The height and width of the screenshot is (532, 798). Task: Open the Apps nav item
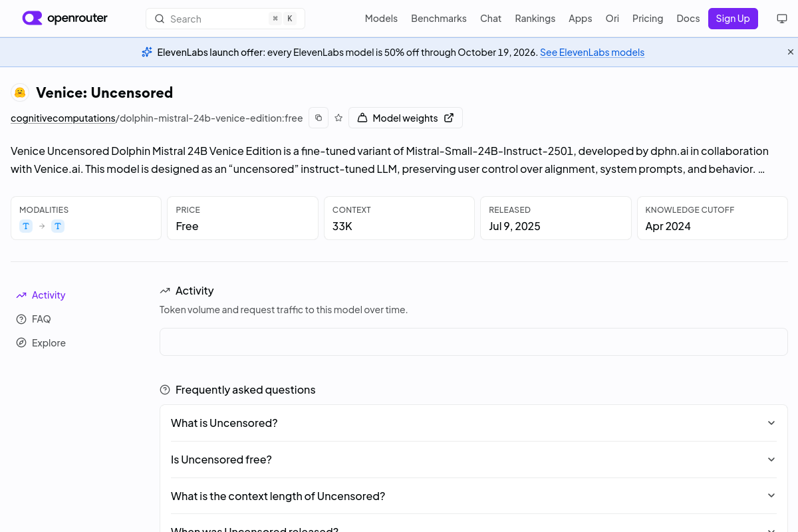click(x=580, y=19)
